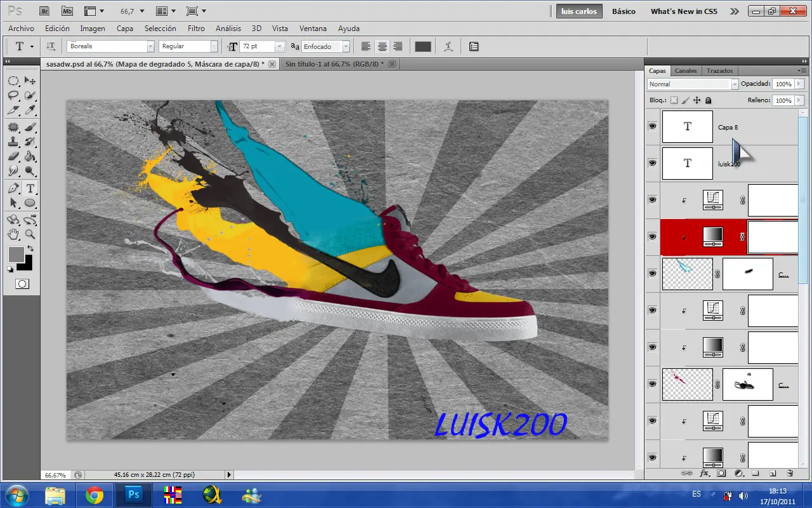Toggle lock transparent pixels
This screenshot has height=508, width=812.
coord(674,100)
